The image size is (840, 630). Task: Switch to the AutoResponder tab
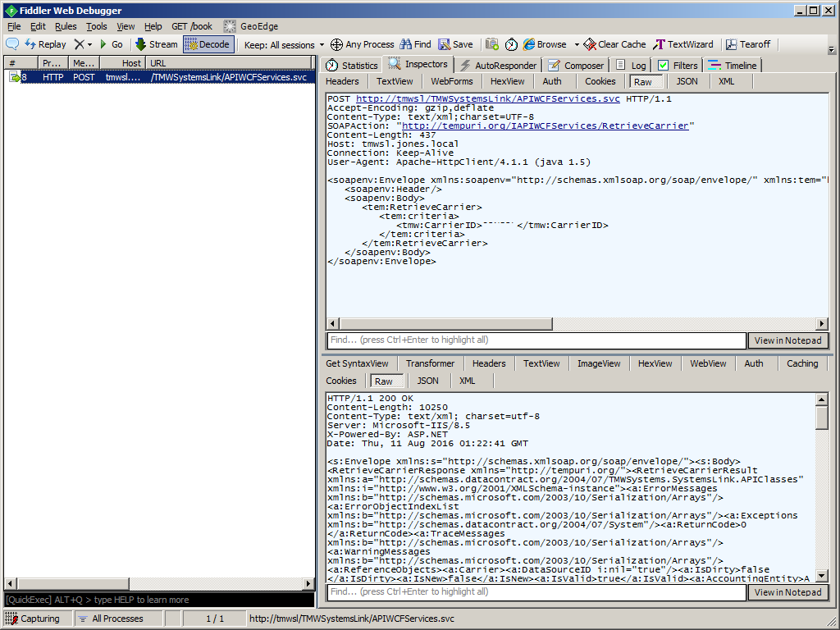pos(498,66)
